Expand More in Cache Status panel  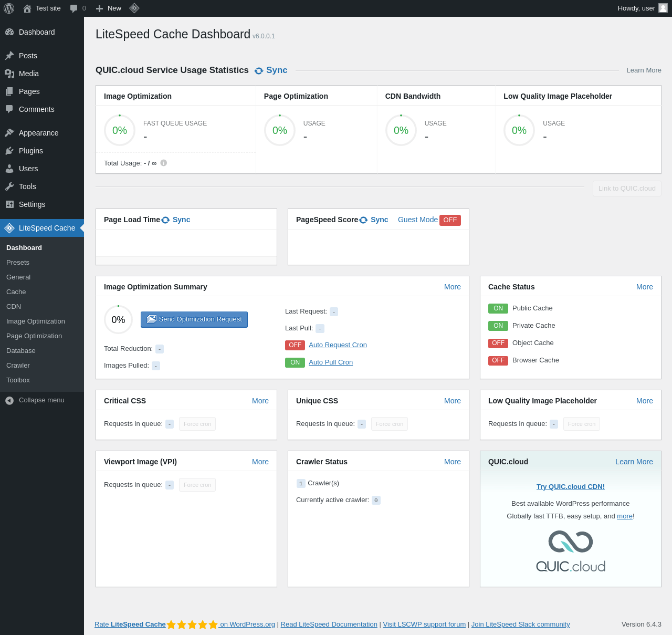click(x=644, y=287)
